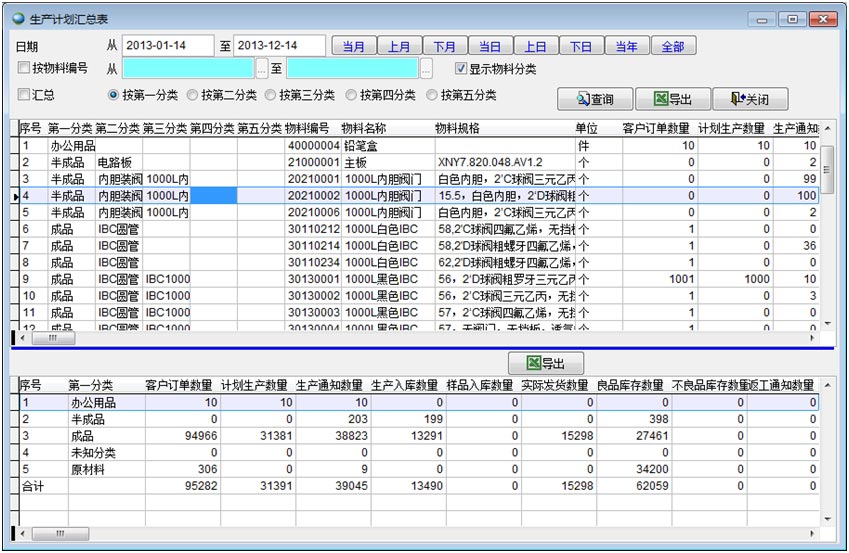Image resolution: width=849 pixels, height=553 pixels.
Task: Open the first material number lookup button
Action: point(262,69)
